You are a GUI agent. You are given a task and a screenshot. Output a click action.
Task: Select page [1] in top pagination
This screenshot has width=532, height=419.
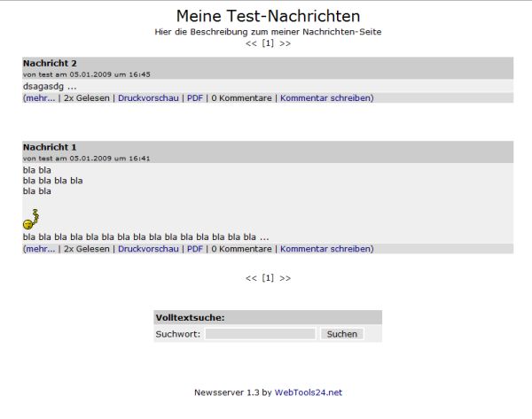[268, 43]
